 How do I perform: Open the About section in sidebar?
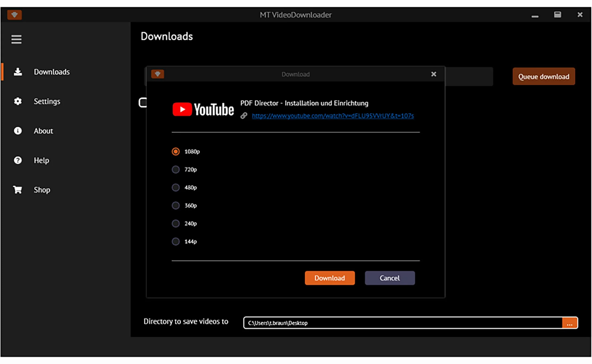pos(43,131)
